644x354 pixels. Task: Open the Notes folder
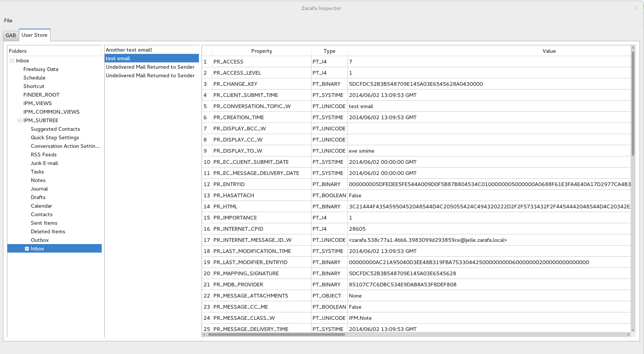(x=38, y=180)
